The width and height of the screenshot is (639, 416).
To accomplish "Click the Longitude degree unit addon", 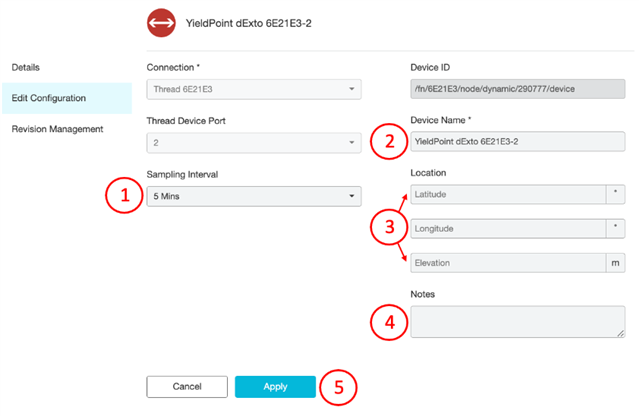I will tap(615, 229).
